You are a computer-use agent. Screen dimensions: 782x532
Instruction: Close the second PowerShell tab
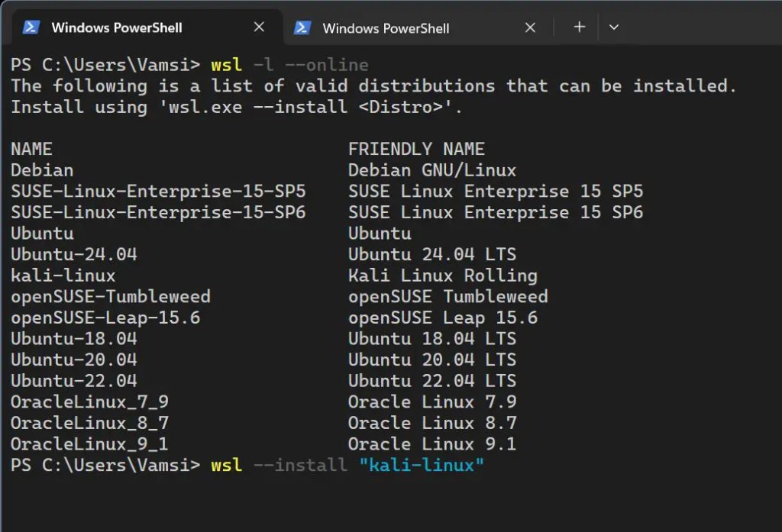click(x=530, y=27)
